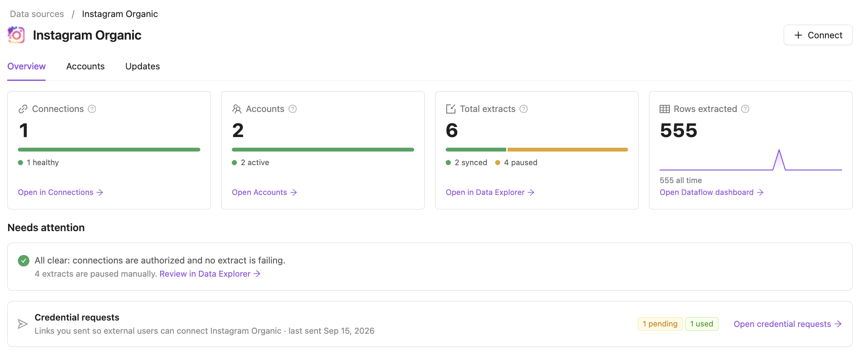This screenshot has width=868, height=355.
Task: Click the 1 pending badge
Action: click(x=660, y=324)
